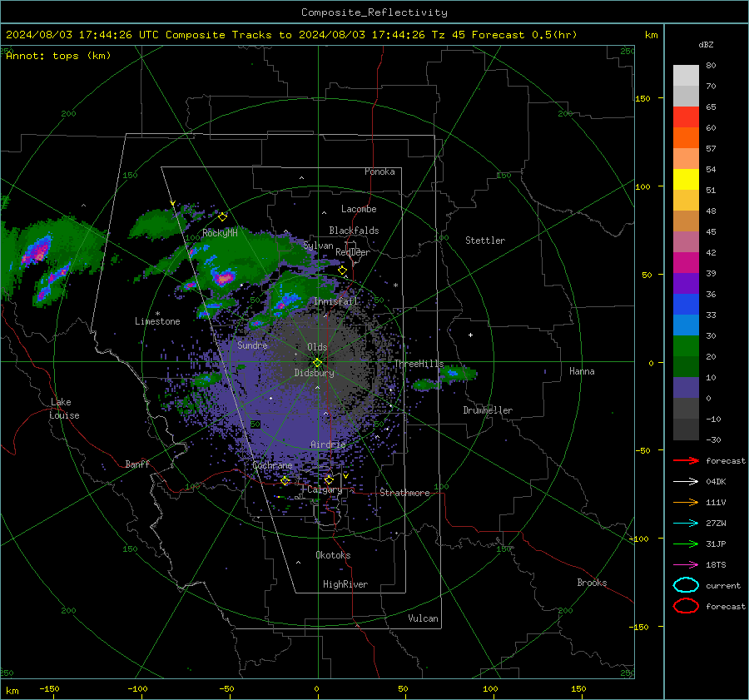
Task: Click the Lake Louise label
Action: pyautogui.click(x=64, y=409)
